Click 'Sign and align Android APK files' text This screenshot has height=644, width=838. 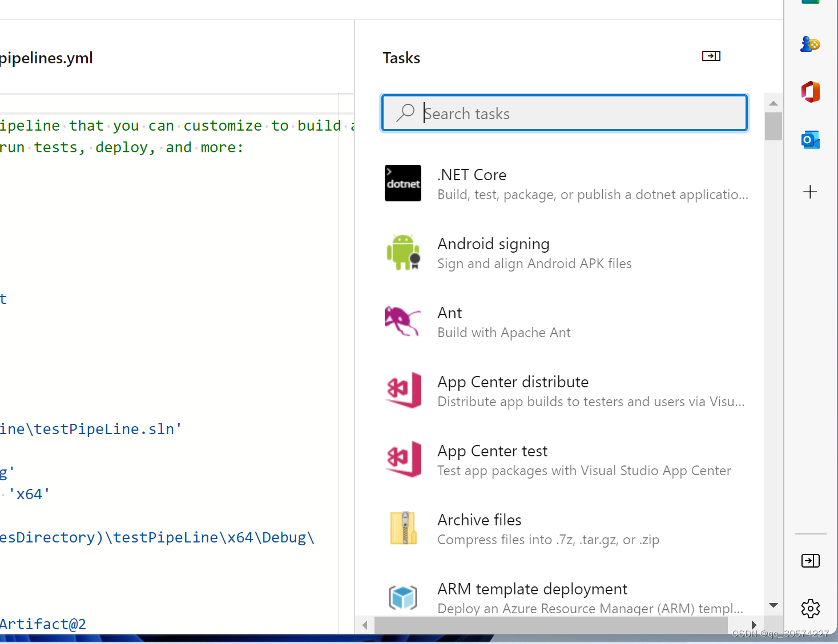[534, 264]
